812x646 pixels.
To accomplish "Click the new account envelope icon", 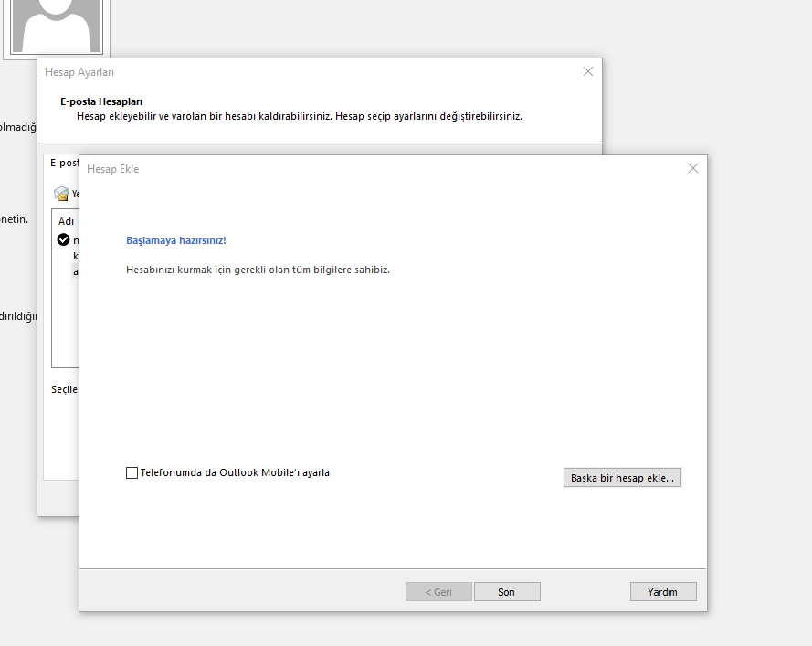I will [61, 194].
